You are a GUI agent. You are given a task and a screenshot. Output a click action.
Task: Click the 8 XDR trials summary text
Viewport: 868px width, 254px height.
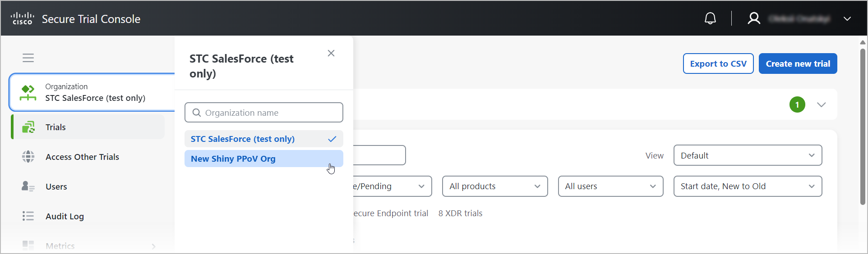460,213
